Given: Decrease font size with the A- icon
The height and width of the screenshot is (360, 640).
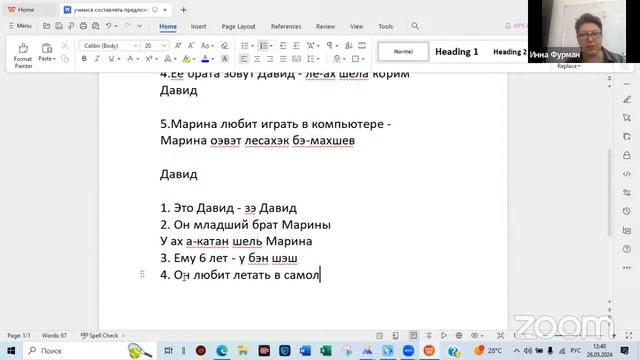Looking at the screenshot, I should (191, 46).
